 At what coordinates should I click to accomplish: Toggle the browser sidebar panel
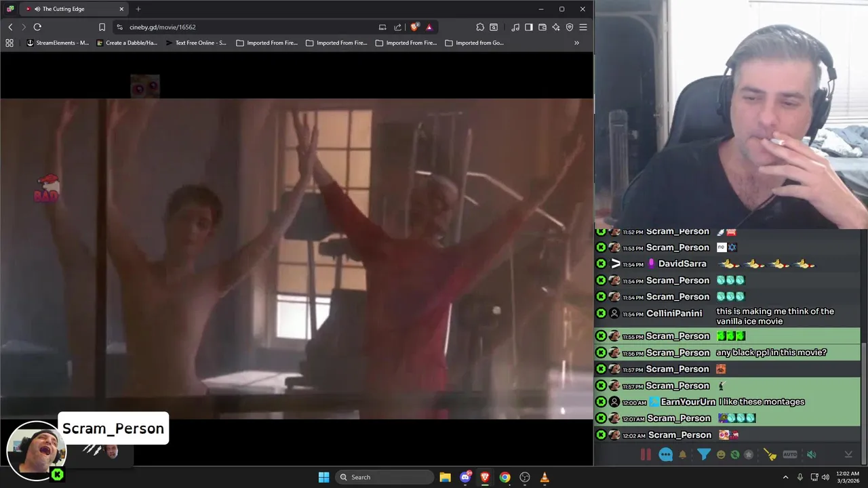[529, 27]
